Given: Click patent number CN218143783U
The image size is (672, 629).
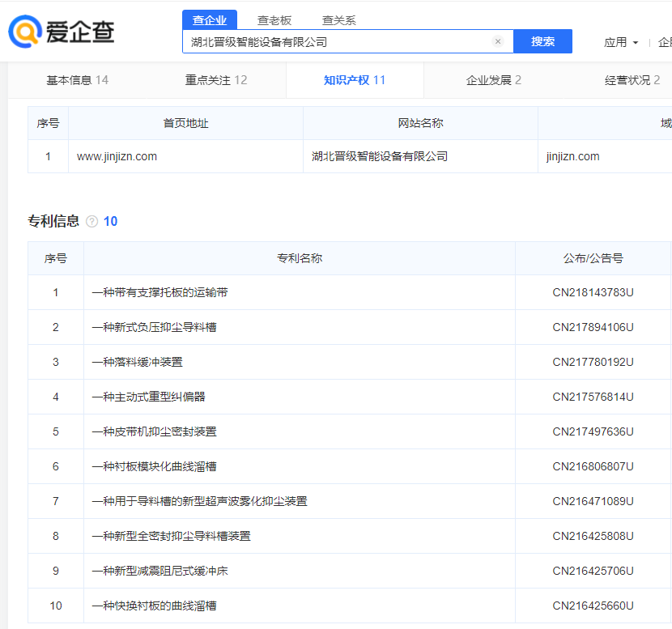Looking at the screenshot, I should pyautogui.click(x=592, y=292).
